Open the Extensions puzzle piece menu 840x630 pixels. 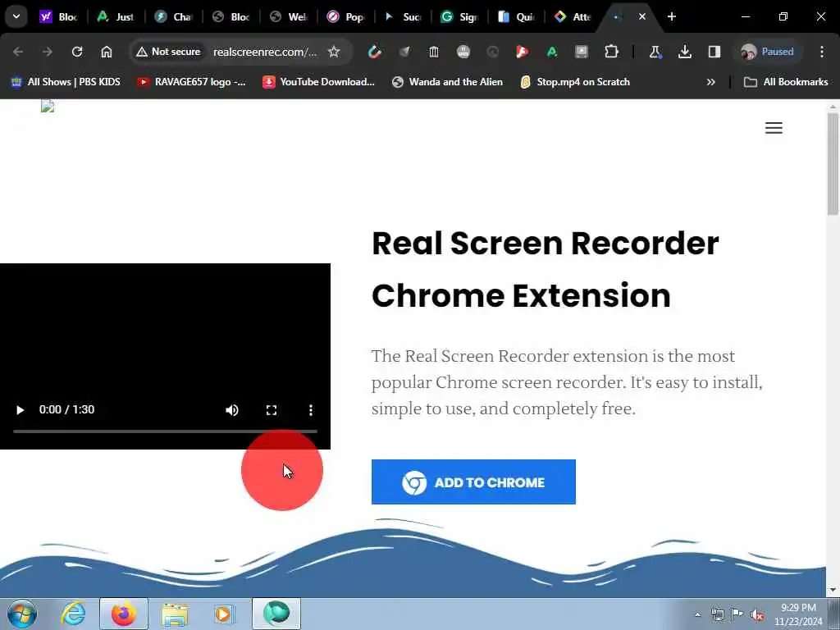coord(611,52)
